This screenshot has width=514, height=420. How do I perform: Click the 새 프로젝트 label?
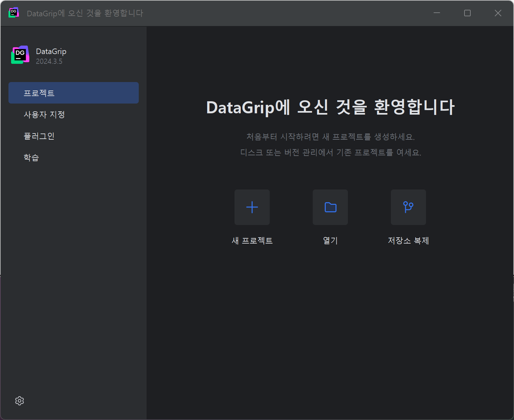[x=252, y=241]
